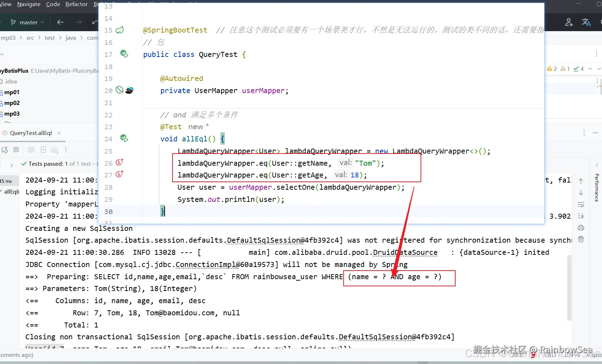The image size is (602, 364).
Task: Click the 'Total: 1' console line
Action: click(x=81, y=325)
